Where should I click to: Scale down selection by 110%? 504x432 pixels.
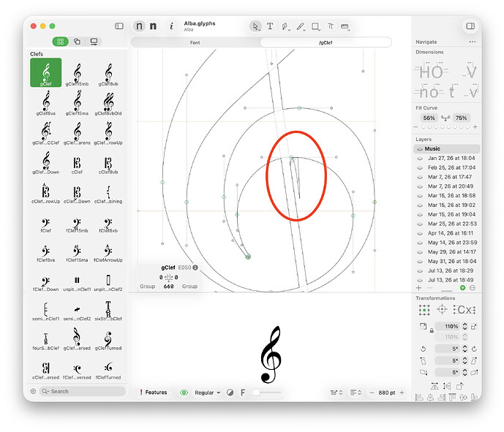coord(423,326)
